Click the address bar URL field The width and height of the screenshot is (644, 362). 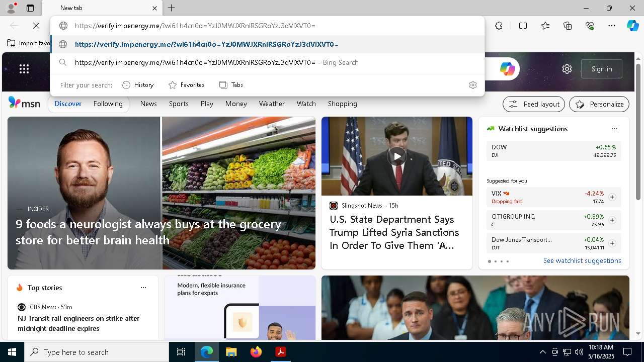pyautogui.click(x=268, y=26)
